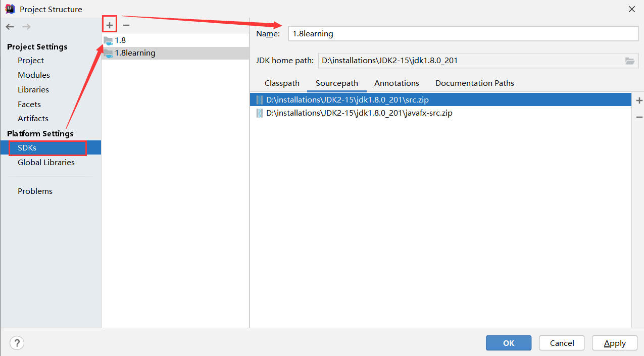The width and height of the screenshot is (644, 356).
Task: Click the Platform Settings heading
Action: [x=40, y=133]
